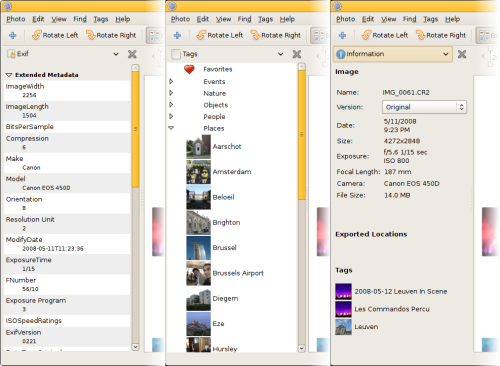500x366 pixels.
Task: Open Find menu in Tags window
Action: [244, 19]
